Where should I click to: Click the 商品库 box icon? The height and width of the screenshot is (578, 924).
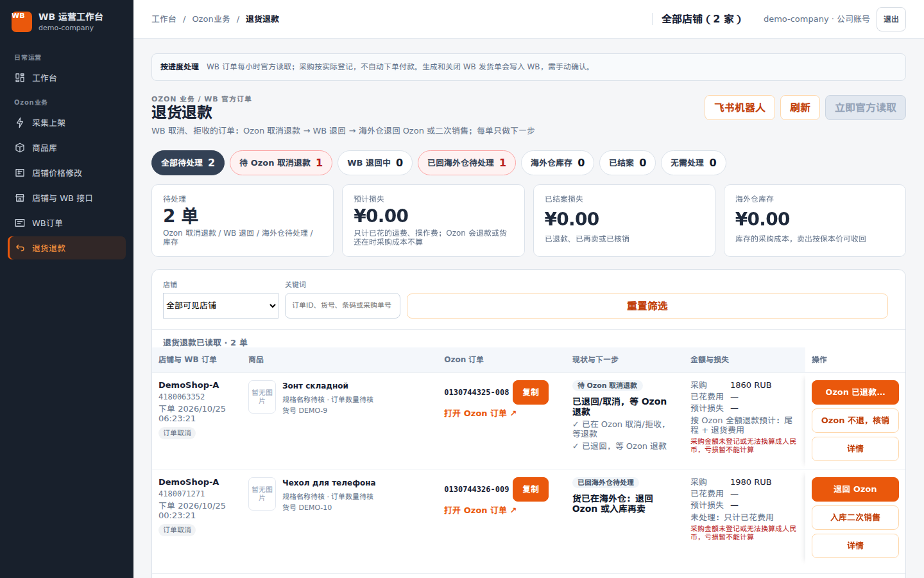coord(20,148)
